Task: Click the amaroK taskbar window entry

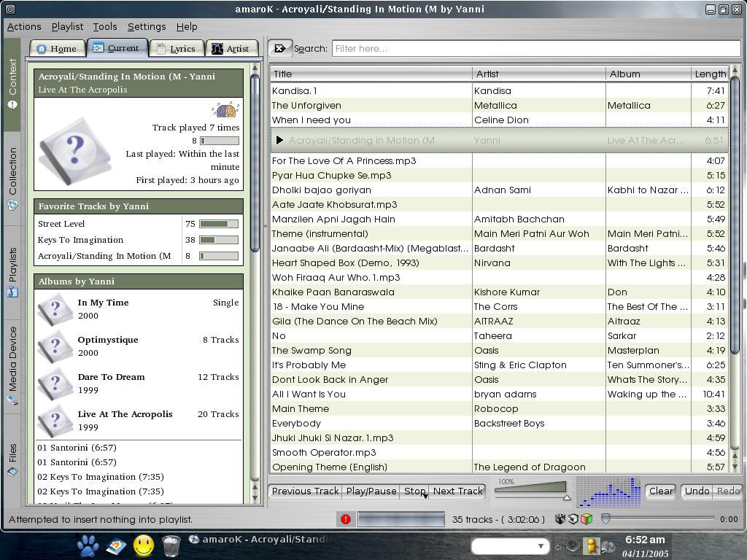Action: [x=259, y=539]
